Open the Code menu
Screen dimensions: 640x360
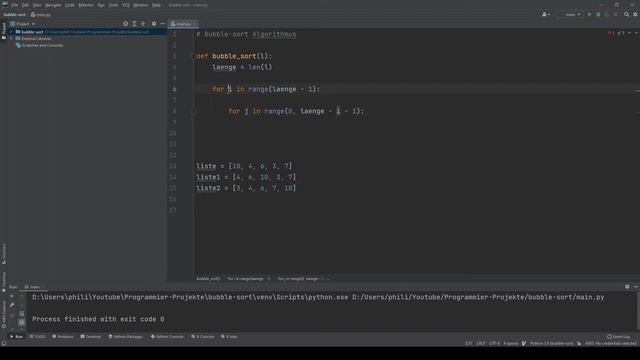(x=70, y=5)
